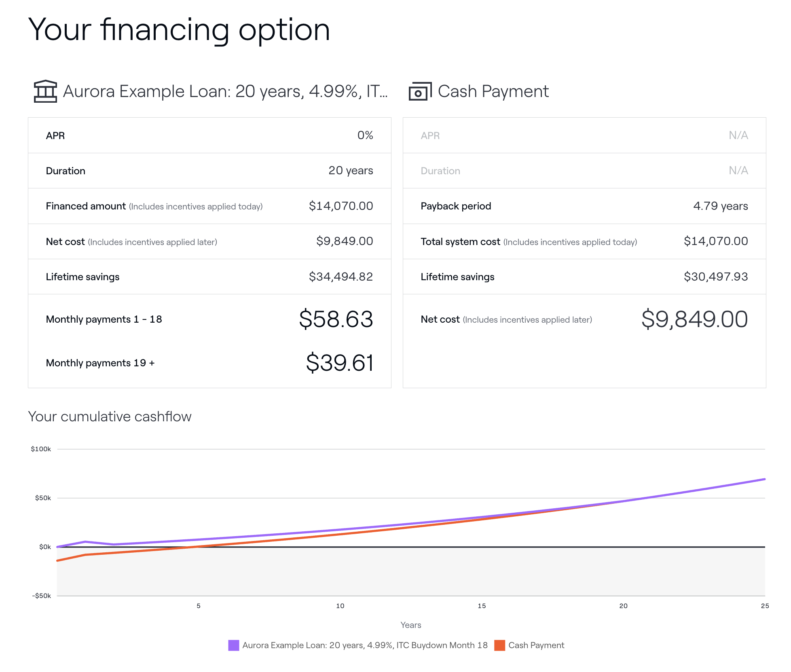Viewport: 791px width, 672px height.
Task: Click the loan Financed amount value
Action: click(x=341, y=206)
